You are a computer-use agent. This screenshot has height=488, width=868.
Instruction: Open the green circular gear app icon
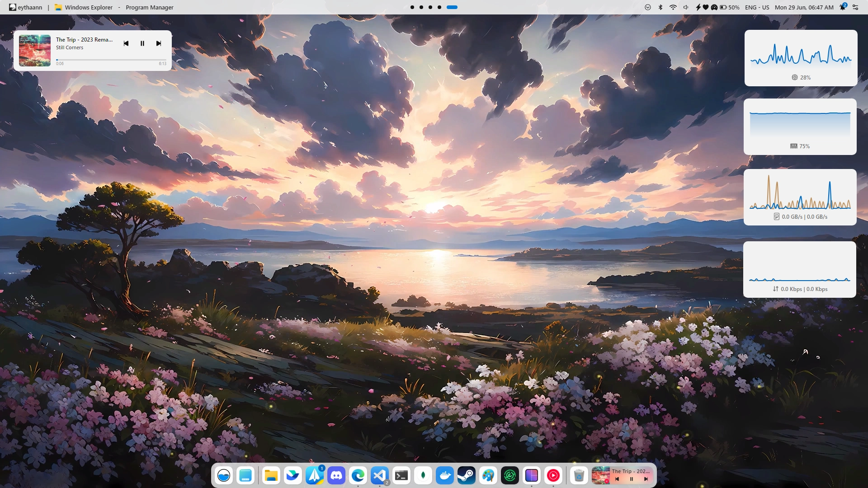[x=510, y=475]
